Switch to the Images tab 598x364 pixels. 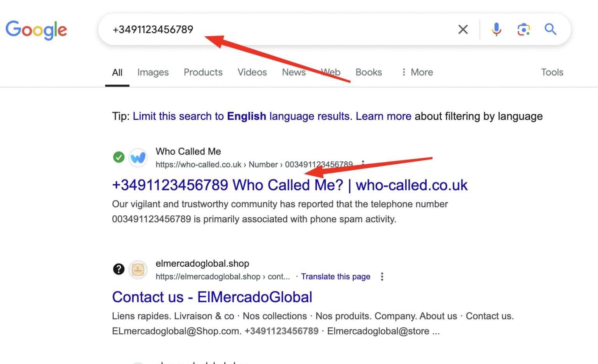[x=153, y=72]
